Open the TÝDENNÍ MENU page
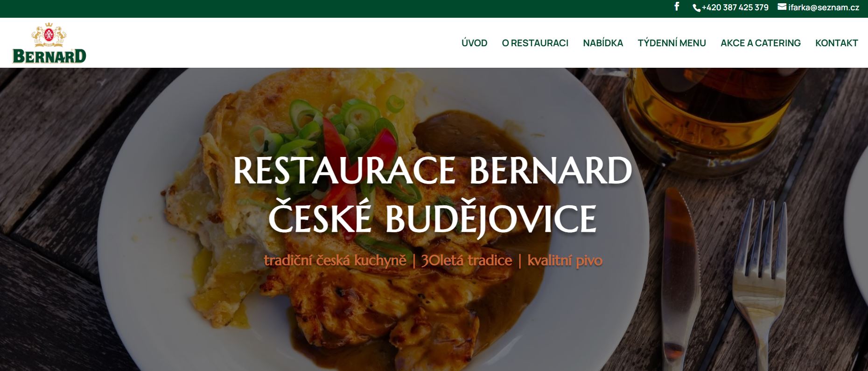 (x=672, y=43)
